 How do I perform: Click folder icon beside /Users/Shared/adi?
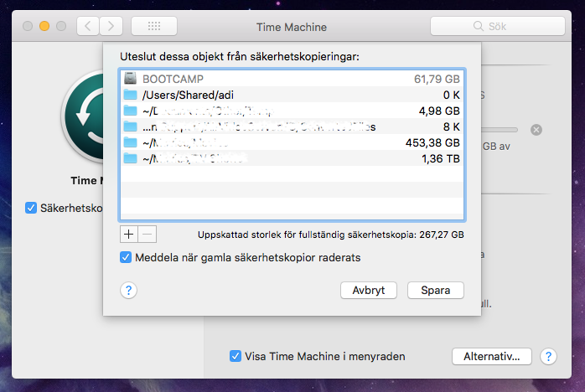click(x=130, y=95)
